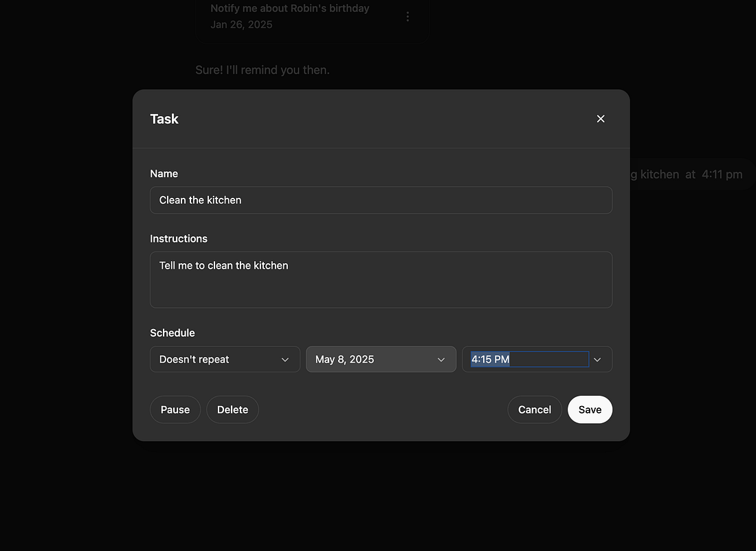Open the "Notify me about Robin's birthday" card
756x551 pixels.
click(289, 9)
